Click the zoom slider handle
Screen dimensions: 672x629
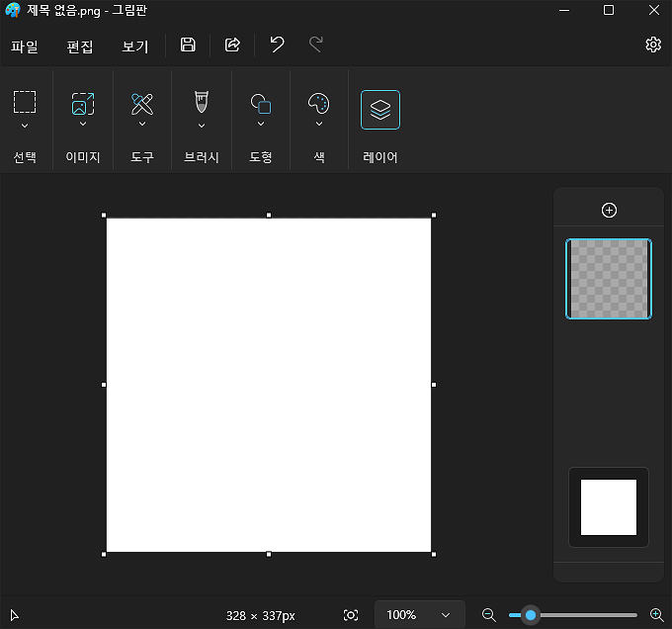click(x=531, y=615)
